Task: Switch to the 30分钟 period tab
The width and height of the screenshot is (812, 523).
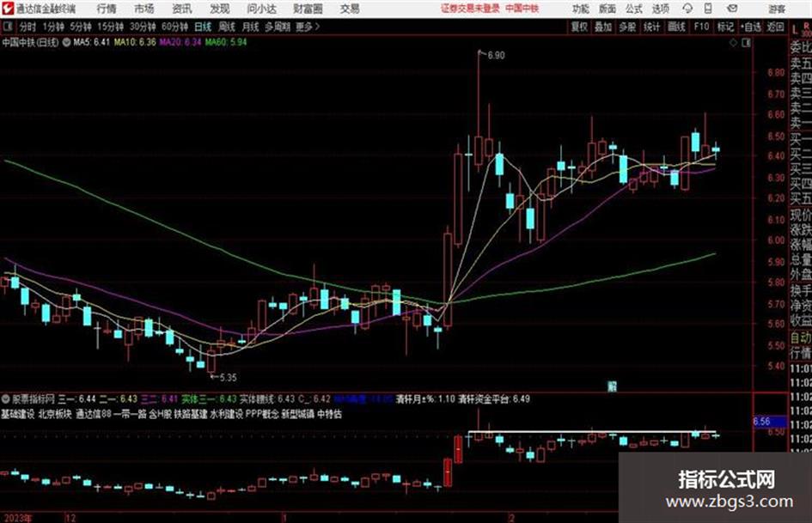Action: (143, 27)
